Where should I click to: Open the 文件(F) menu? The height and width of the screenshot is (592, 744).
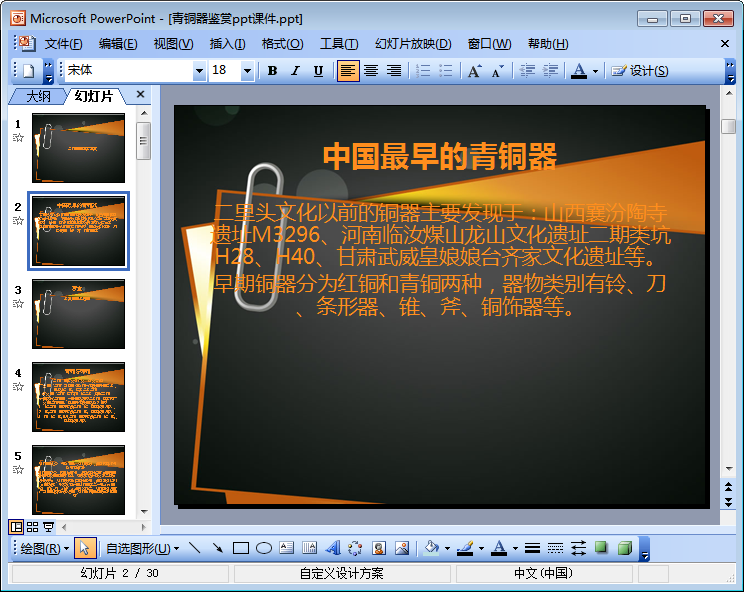(x=63, y=44)
